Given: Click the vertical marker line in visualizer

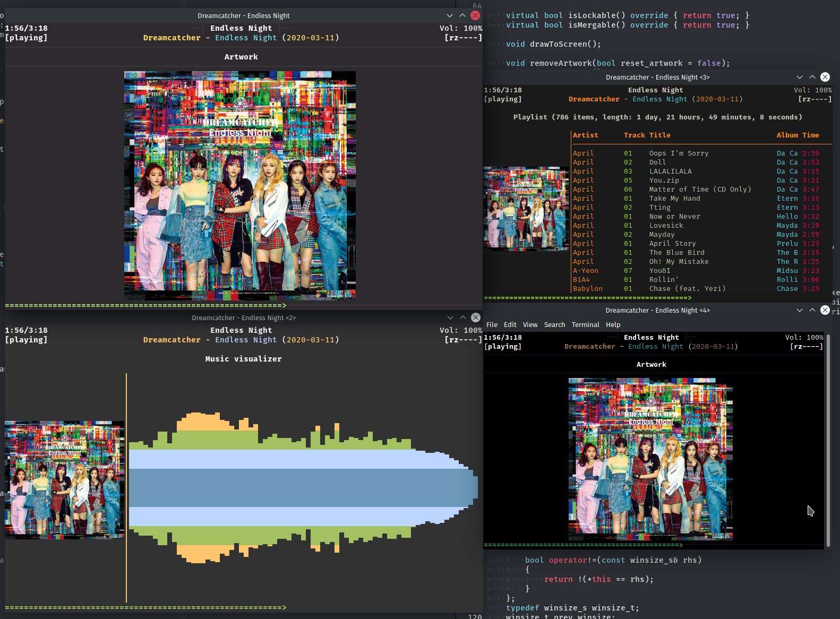Looking at the screenshot, I should click(x=126, y=487).
